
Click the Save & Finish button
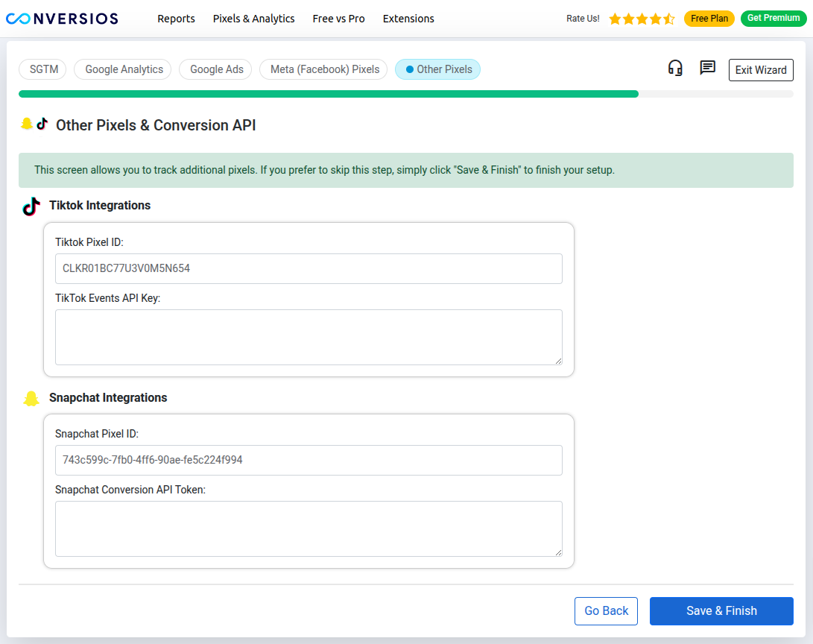[x=721, y=610]
